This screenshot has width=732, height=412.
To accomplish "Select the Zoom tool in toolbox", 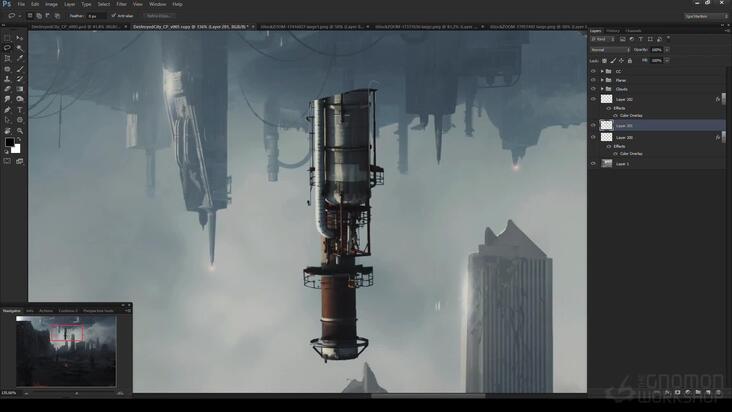I will [x=20, y=131].
